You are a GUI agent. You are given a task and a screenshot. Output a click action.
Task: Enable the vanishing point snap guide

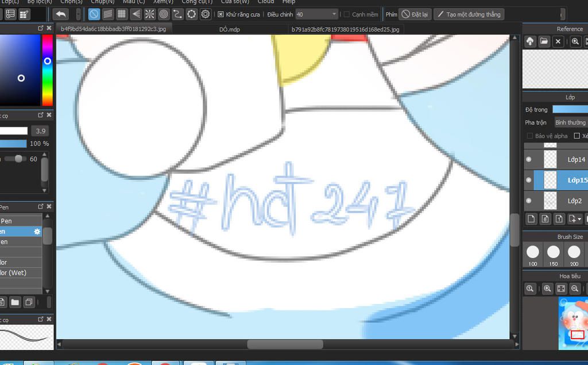coord(136,14)
